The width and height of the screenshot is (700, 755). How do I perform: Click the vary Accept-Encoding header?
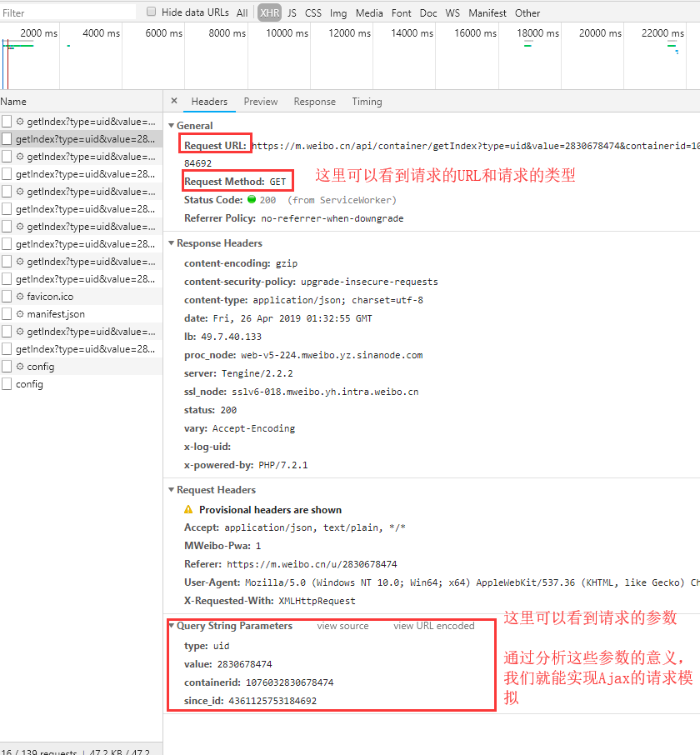point(239,428)
